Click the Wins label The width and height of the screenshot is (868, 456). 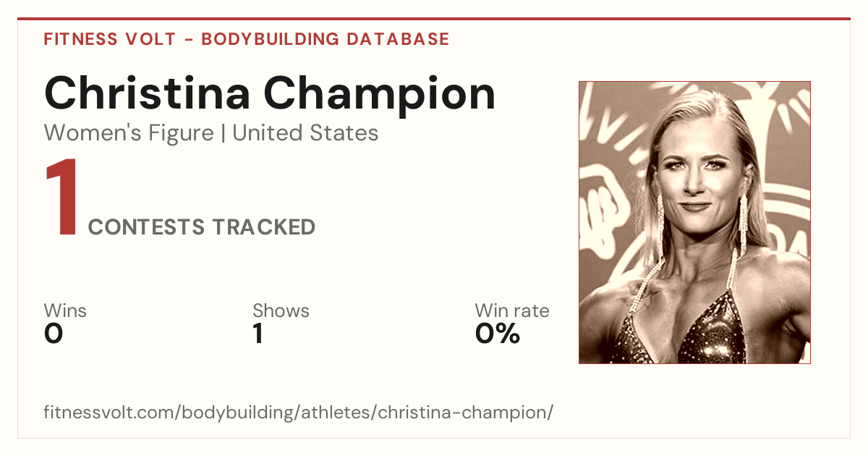click(x=65, y=311)
